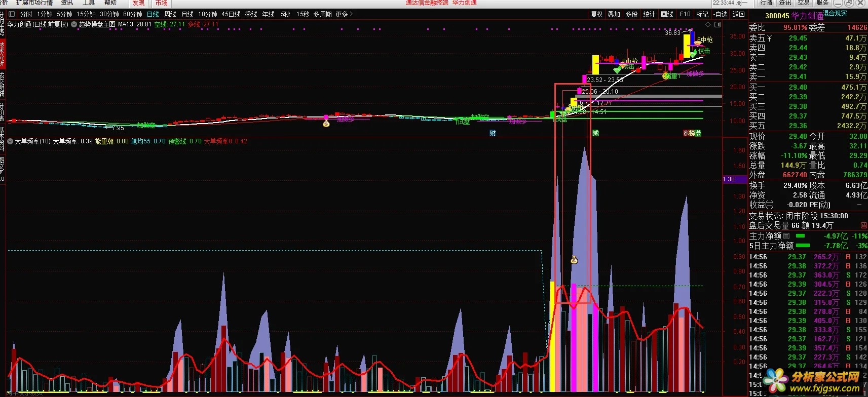Click the 买一 price 29.40
Image resolution: width=868 pixels, height=397 pixels.
[798, 87]
